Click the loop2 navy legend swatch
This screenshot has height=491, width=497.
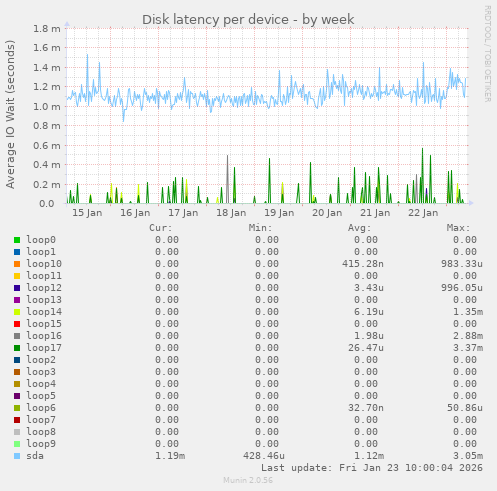17,360
